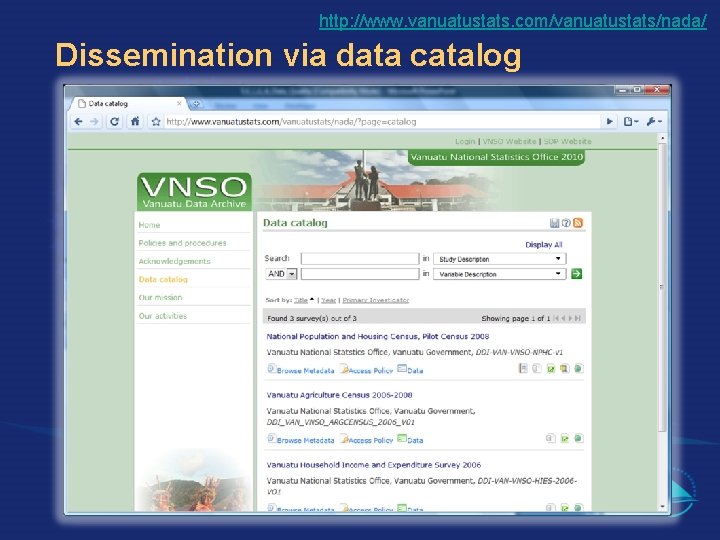This screenshot has width=720, height=540.
Task: Click the VNSO Vanuatu Data Archive logo
Action: (x=194, y=192)
